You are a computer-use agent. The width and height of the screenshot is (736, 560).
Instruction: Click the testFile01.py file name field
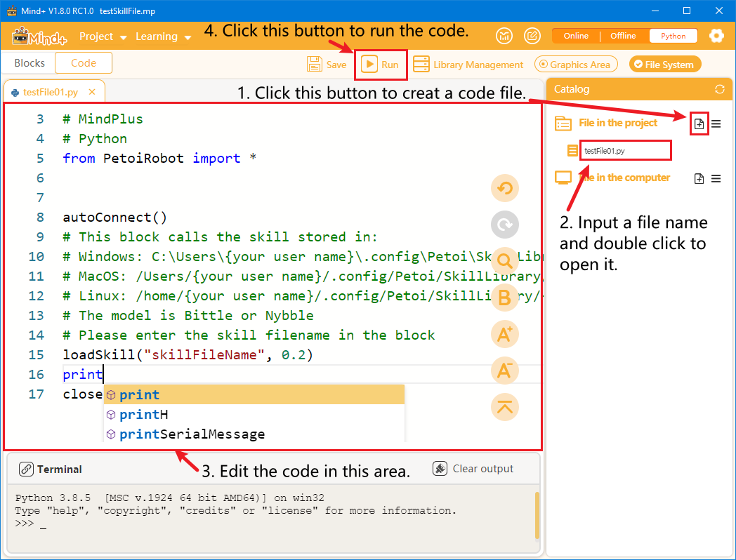click(x=625, y=151)
